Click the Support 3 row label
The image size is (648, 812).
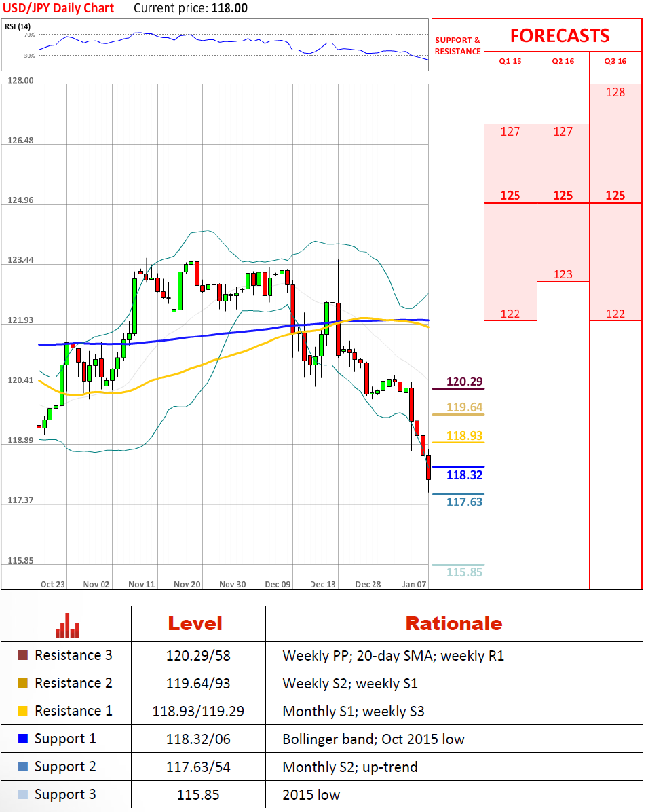(65, 795)
